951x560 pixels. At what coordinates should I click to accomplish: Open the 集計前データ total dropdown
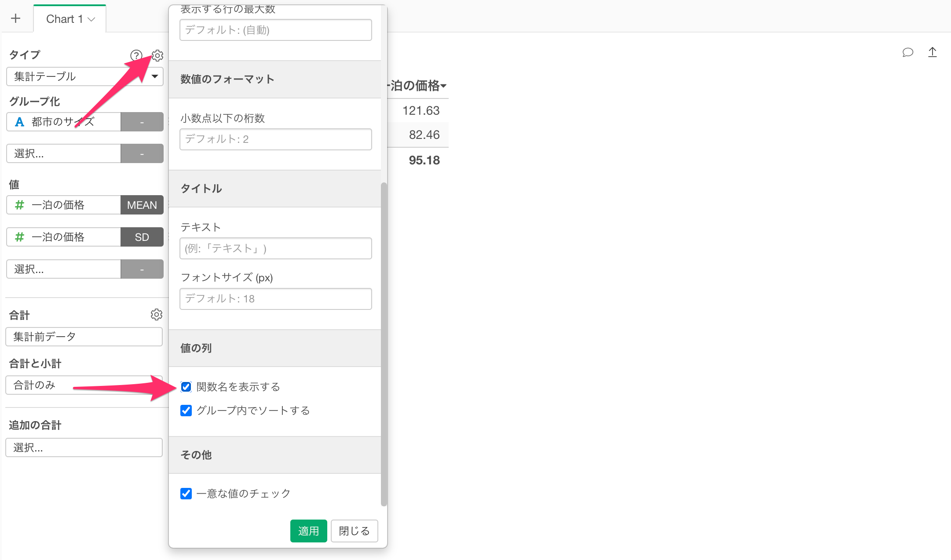pos(84,337)
